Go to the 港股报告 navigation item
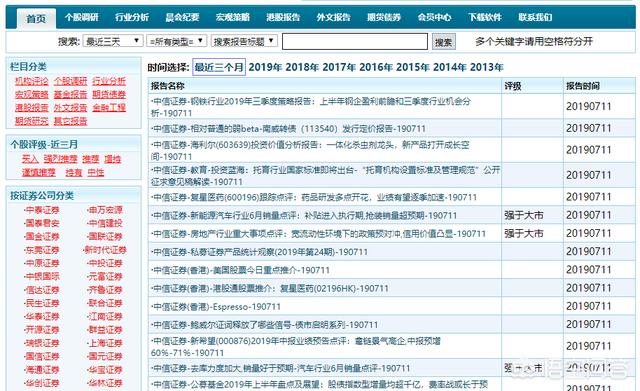Screen dimensions: 640x391 pyautogui.click(x=283, y=17)
